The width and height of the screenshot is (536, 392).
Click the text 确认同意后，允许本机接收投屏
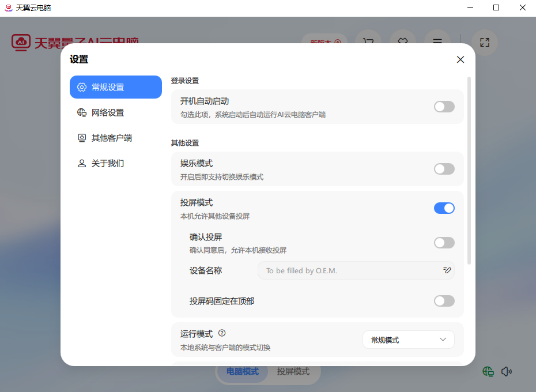(x=238, y=250)
